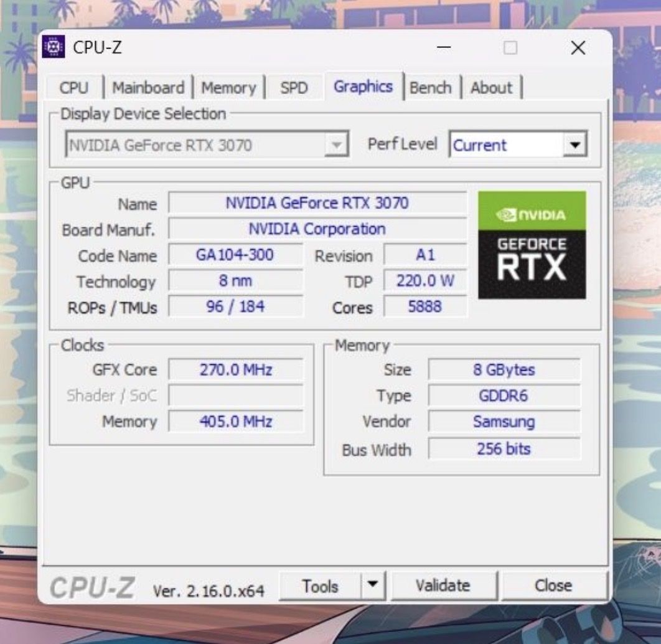The image size is (661, 644).
Task: Click the Validate button
Action: (443, 585)
